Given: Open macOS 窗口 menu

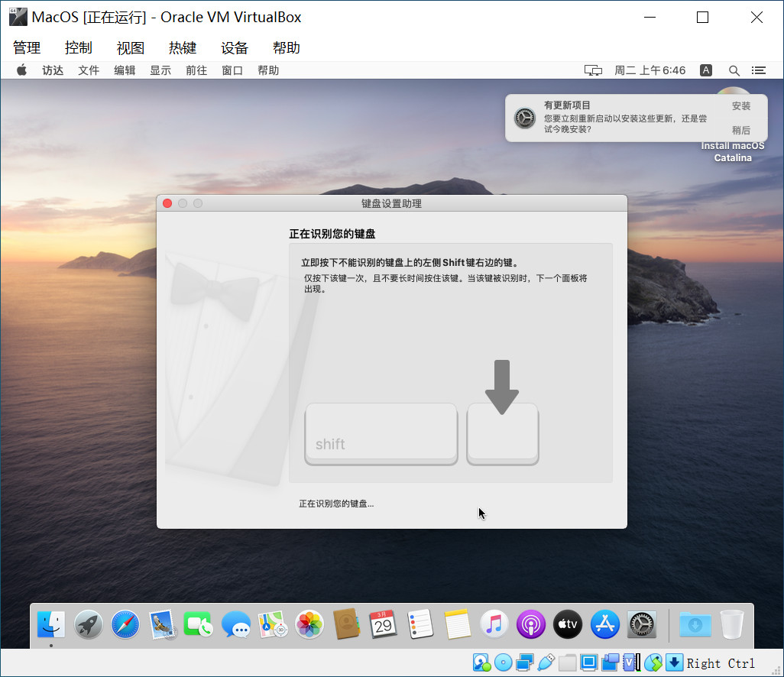Looking at the screenshot, I should pos(232,70).
